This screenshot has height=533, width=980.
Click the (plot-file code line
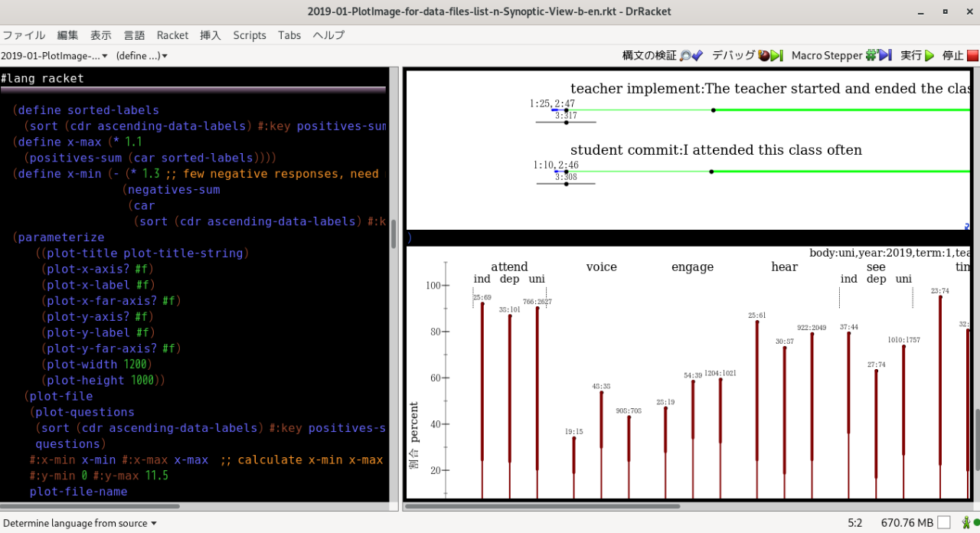click(58, 397)
